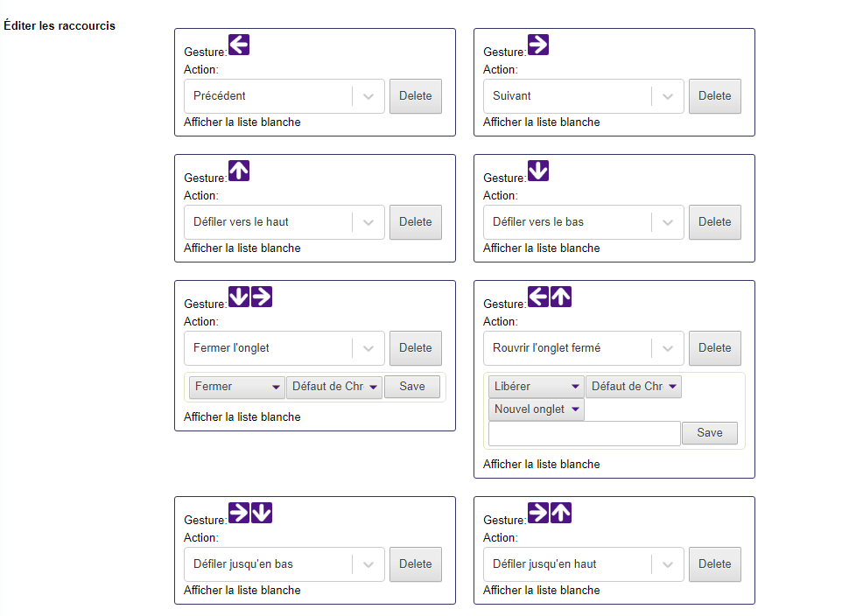Delete the Précédent gesture
856x616 pixels.
(416, 96)
